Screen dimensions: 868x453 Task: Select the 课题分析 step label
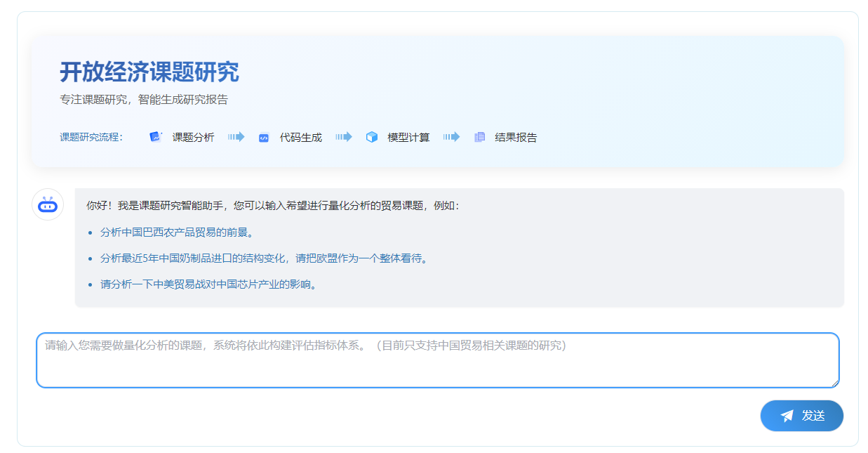tap(193, 138)
